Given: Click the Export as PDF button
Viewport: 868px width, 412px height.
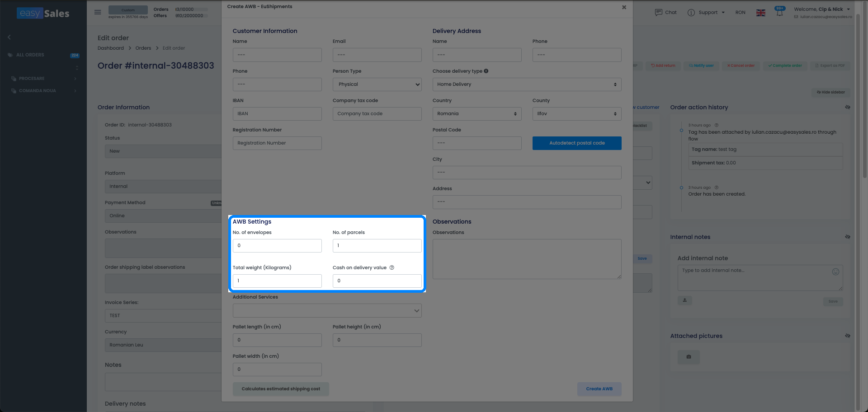Looking at the screenshot, I should (x=830, y=66).
